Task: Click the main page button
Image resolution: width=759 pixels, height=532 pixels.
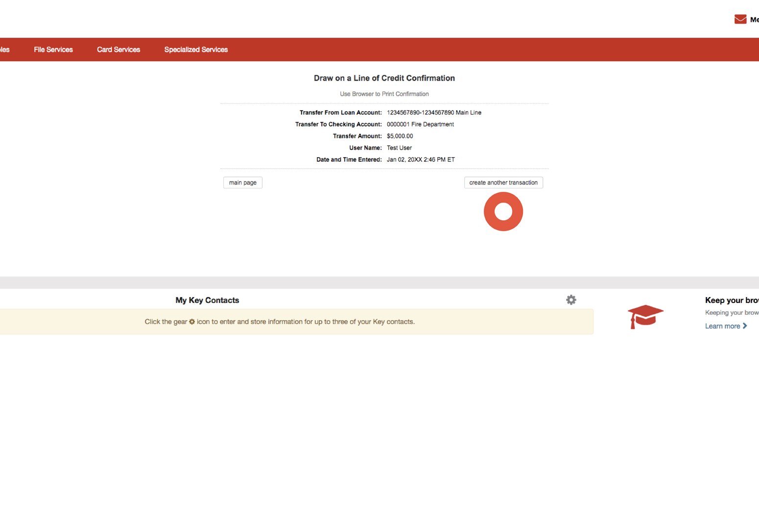Action: coord(242,182)
